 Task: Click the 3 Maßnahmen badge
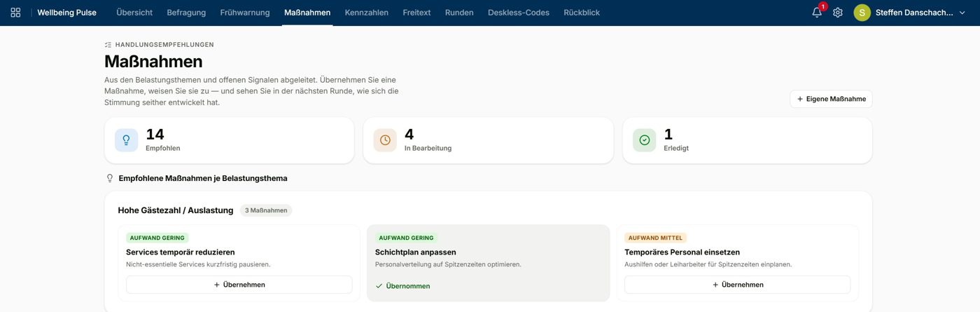tap(266, 210)
